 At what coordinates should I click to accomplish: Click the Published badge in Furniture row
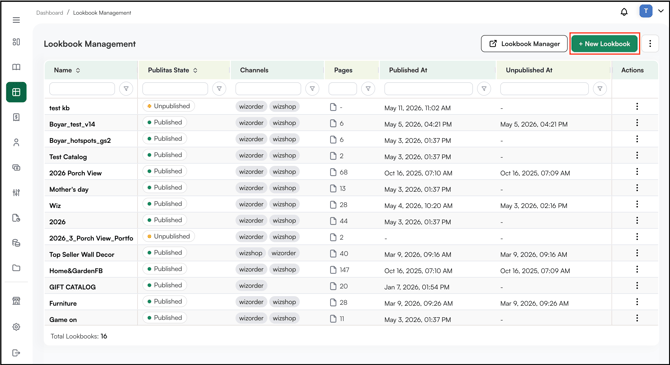click(x=165, y=301)
